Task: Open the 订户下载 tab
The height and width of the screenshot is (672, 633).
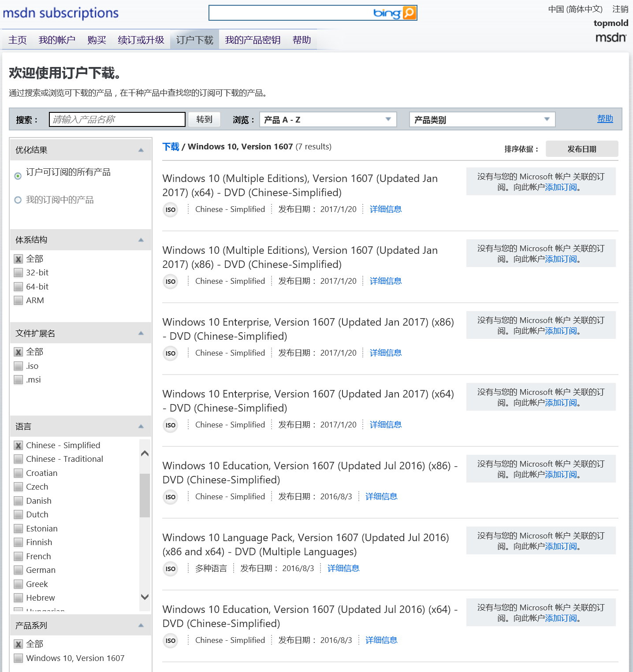Action: tap(194, 40)
